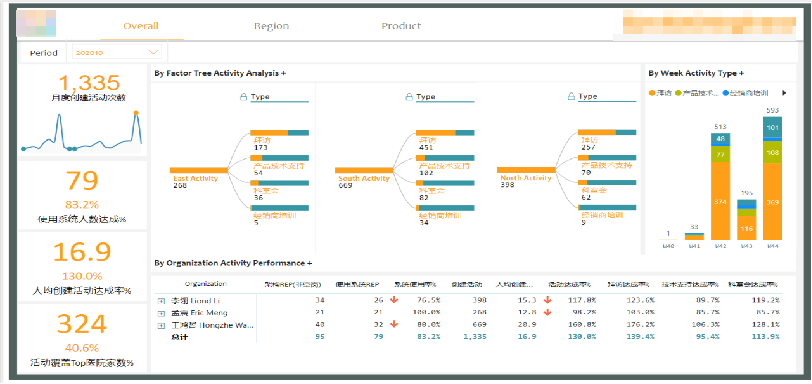Expand the Hongzhe Wang organization row

click(x=161, y=325)
